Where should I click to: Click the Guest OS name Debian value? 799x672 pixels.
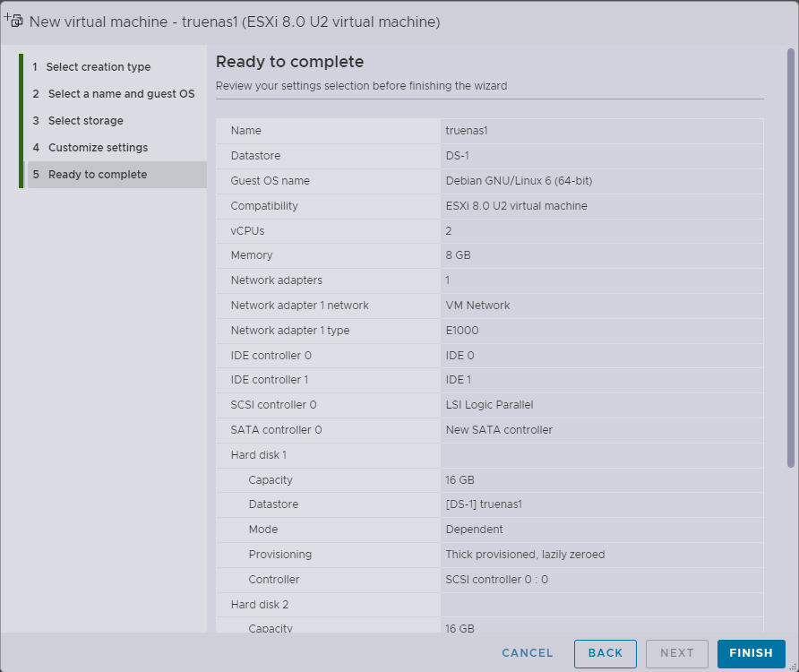point(519,181)
